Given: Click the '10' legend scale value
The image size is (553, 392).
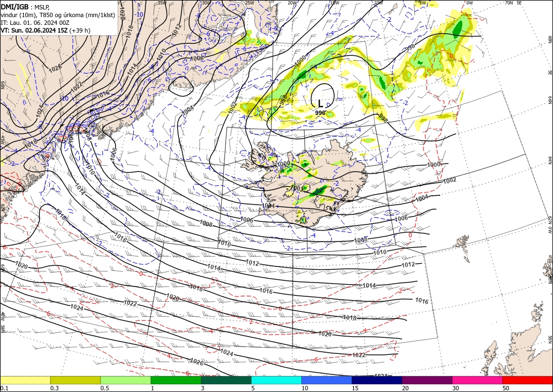Looking at the screenshot, I should pyautogui.click(x=305, y=388).
